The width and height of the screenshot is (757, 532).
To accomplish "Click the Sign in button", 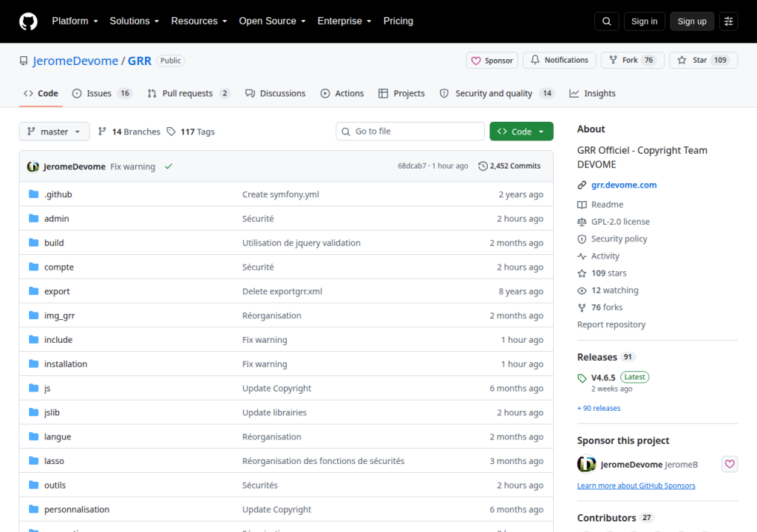I will click(x=644, y=21).
